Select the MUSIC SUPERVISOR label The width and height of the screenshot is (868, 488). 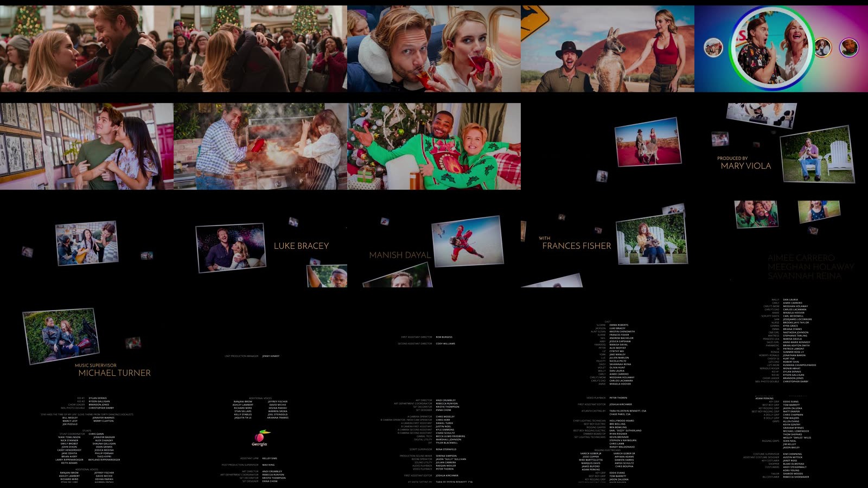point(95,365)
